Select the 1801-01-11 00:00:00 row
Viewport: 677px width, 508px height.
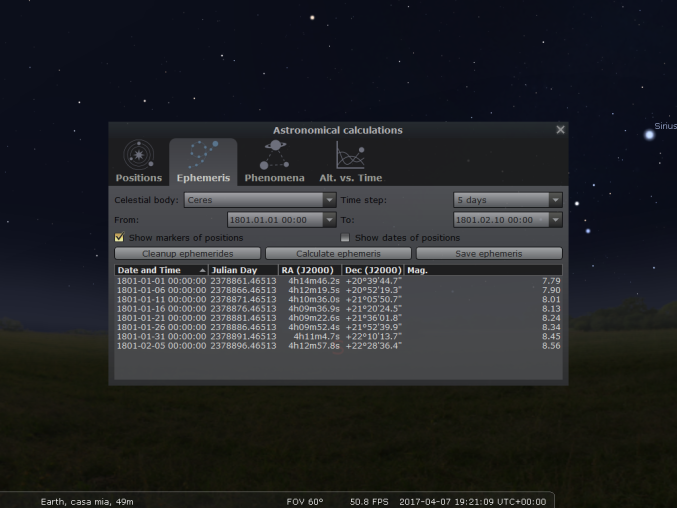pos(338,300)
